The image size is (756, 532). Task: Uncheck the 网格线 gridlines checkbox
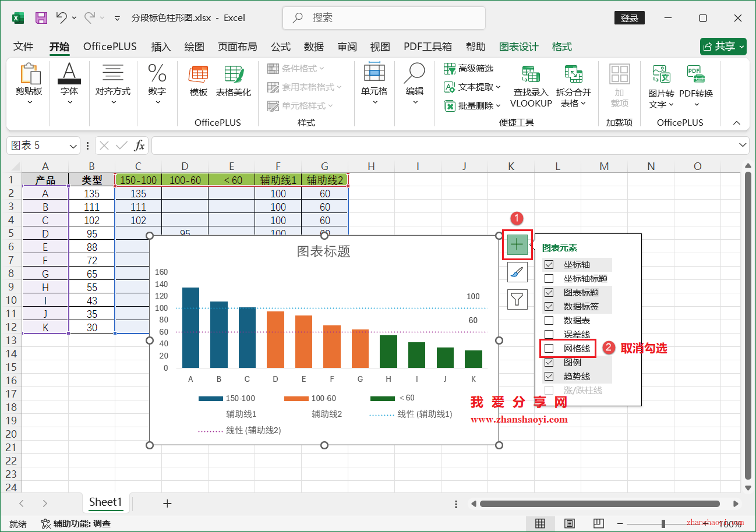549,348
